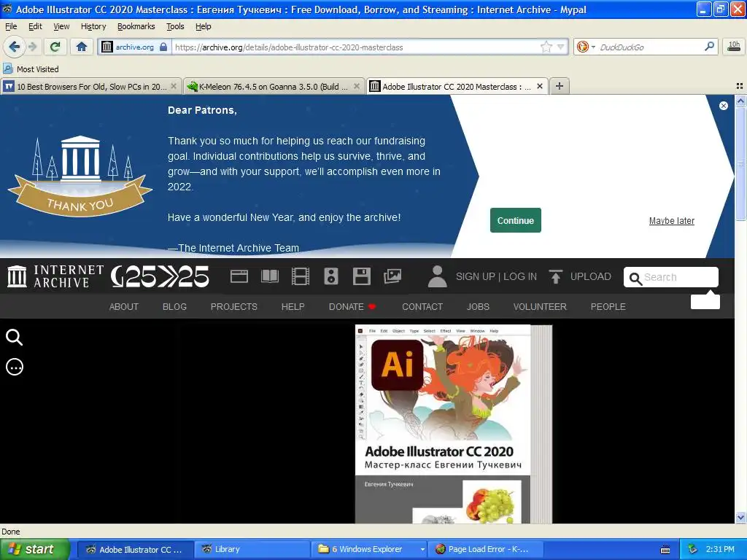
Task: Open the Audio speaker icon
Action: click(331, 276)
